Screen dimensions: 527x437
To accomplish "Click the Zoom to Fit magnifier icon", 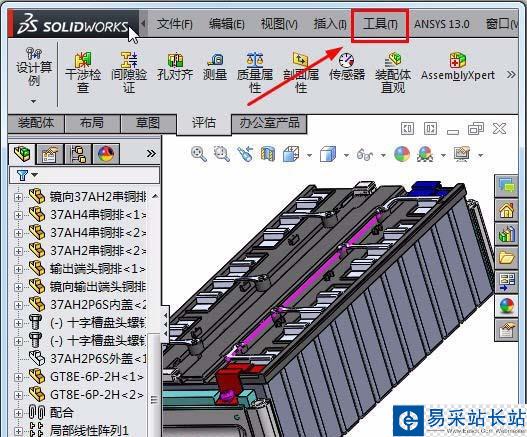I will [x=199, y=154].
